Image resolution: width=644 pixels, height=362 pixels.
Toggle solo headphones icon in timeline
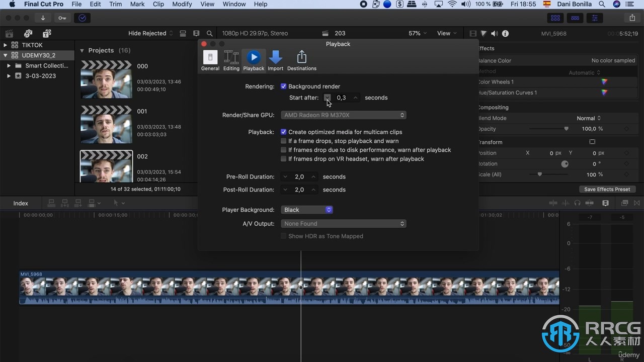pos(577,203)
